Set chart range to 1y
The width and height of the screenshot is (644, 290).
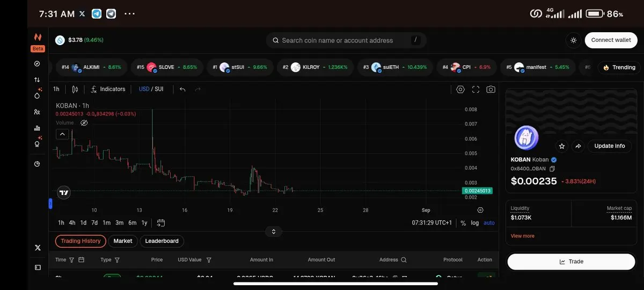144,223
